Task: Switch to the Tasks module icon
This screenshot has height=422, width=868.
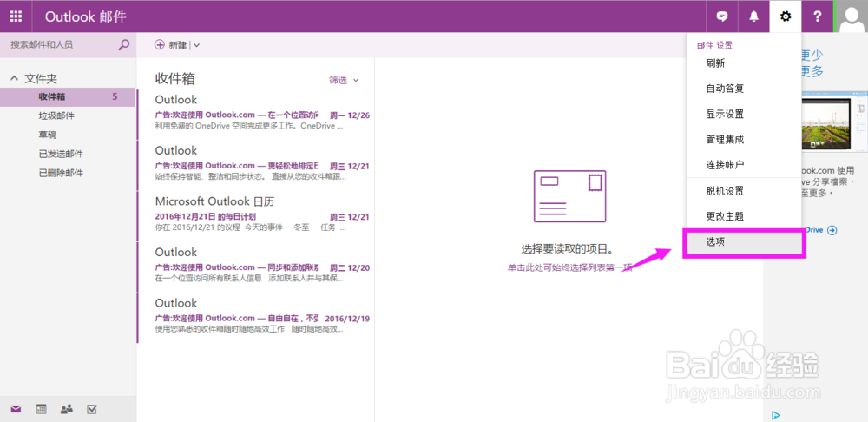Action: pyautogui.click(x=92, y=409)
